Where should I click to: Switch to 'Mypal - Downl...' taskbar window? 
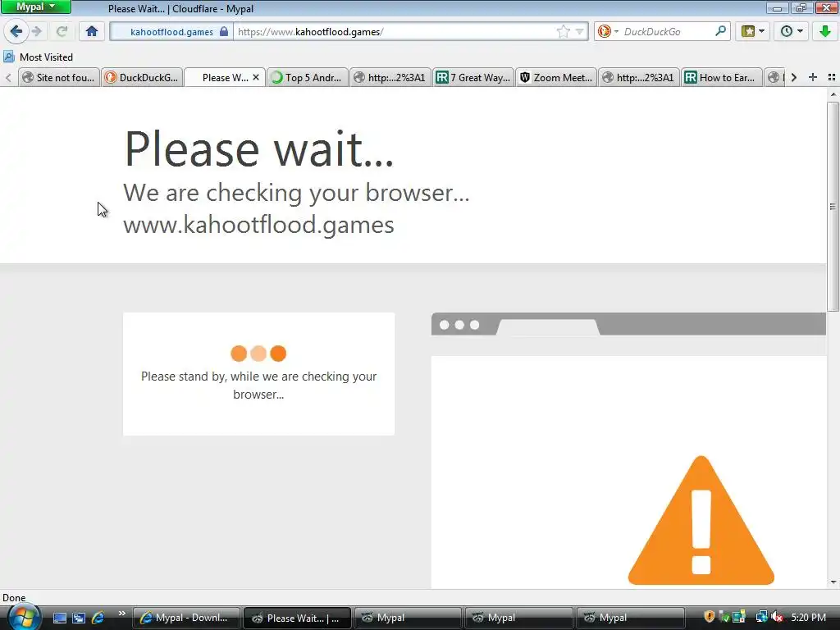coord(186,618)
